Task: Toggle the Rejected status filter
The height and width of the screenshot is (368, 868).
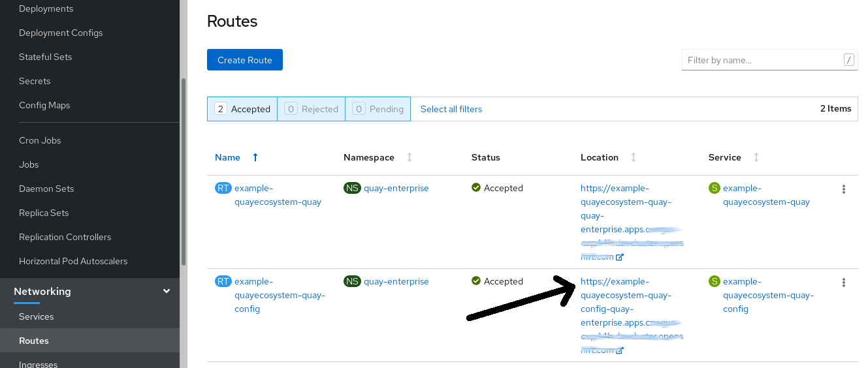Action: click(x=312, y=109)
